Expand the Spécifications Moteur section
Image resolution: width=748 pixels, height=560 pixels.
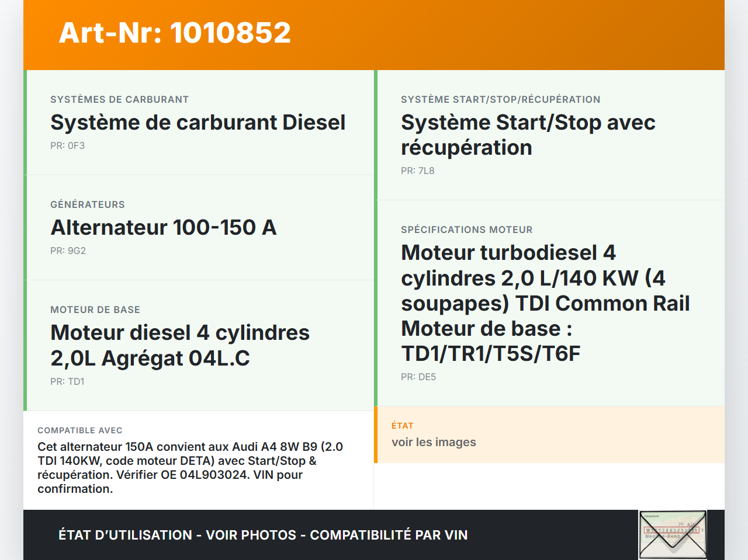[x=545, y=302]
